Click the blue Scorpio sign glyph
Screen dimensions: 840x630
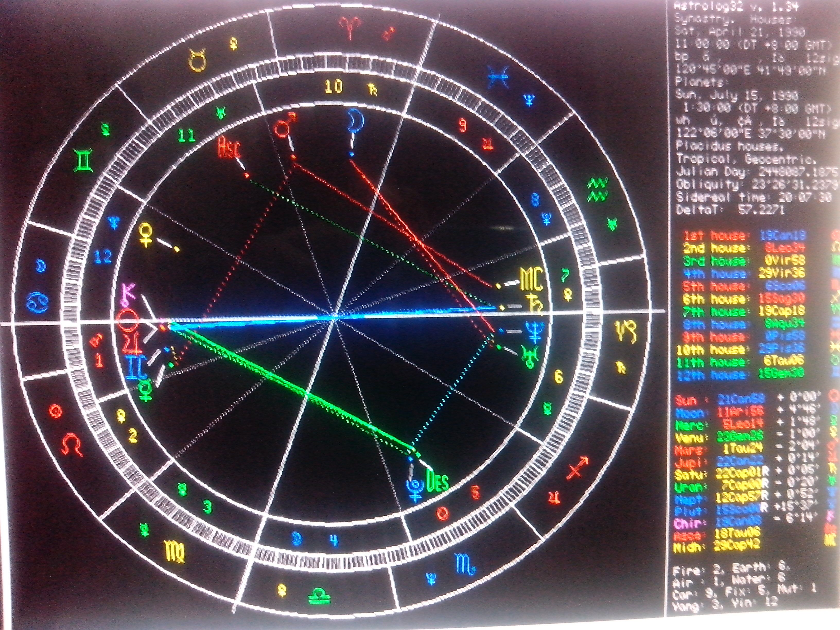coord(465,564)
